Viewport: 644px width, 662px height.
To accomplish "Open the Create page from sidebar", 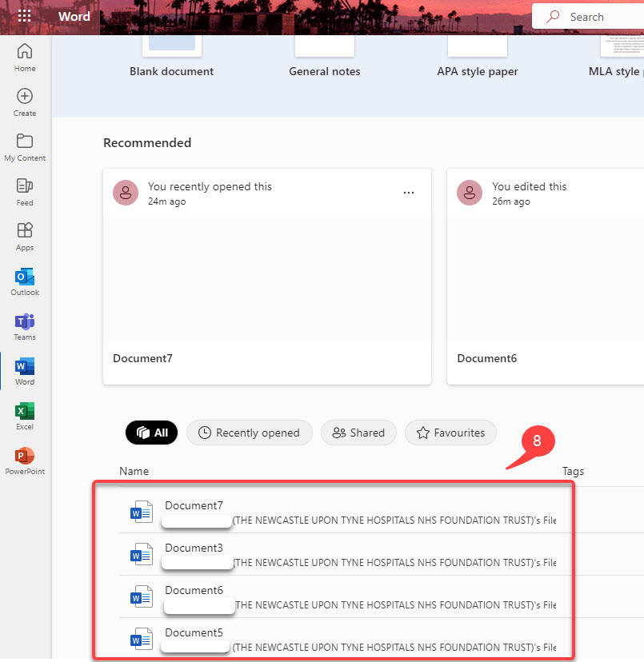I will click(x=25, y=102).
